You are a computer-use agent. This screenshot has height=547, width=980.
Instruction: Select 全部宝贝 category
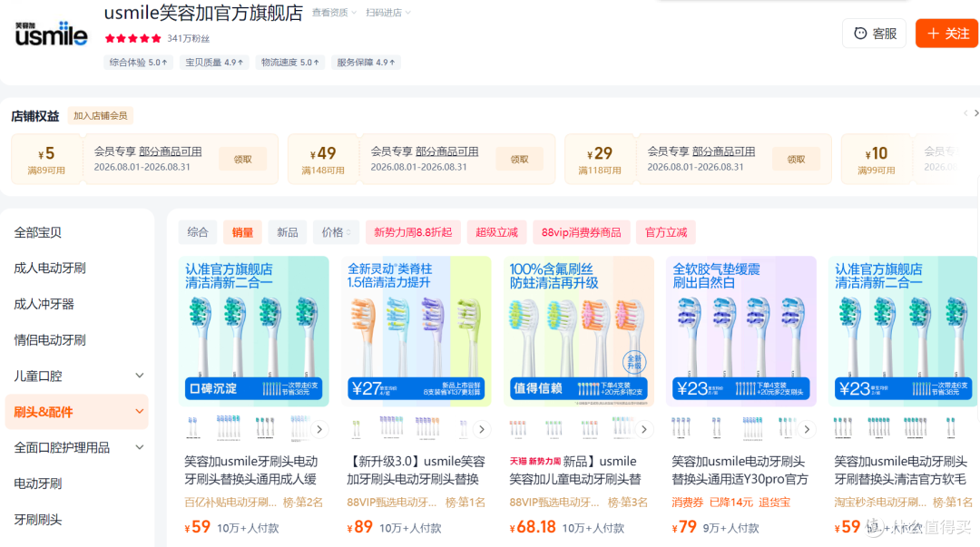[x=37, y=232]
